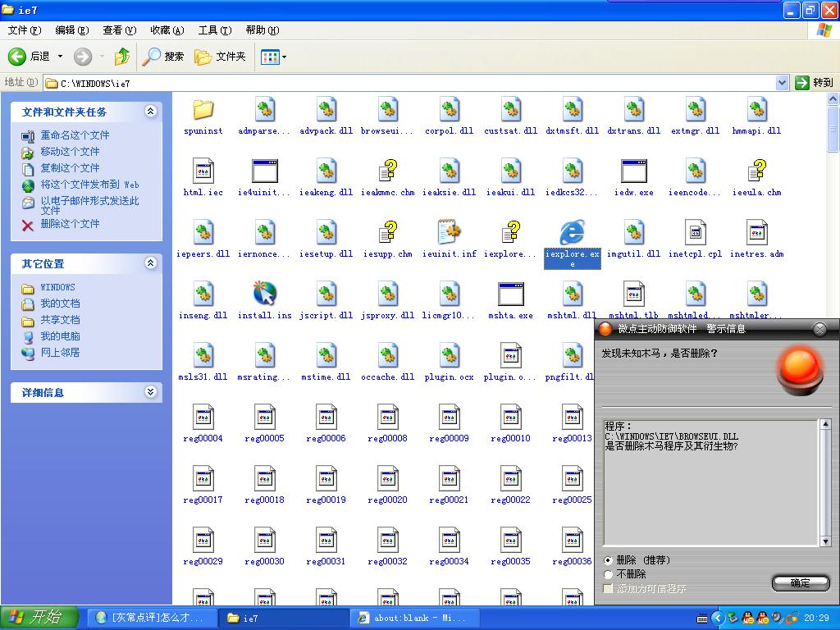Click the file list vertical scrollbar thumb
The width and height of the screenshot is (840, 630).
click(833, 129)
